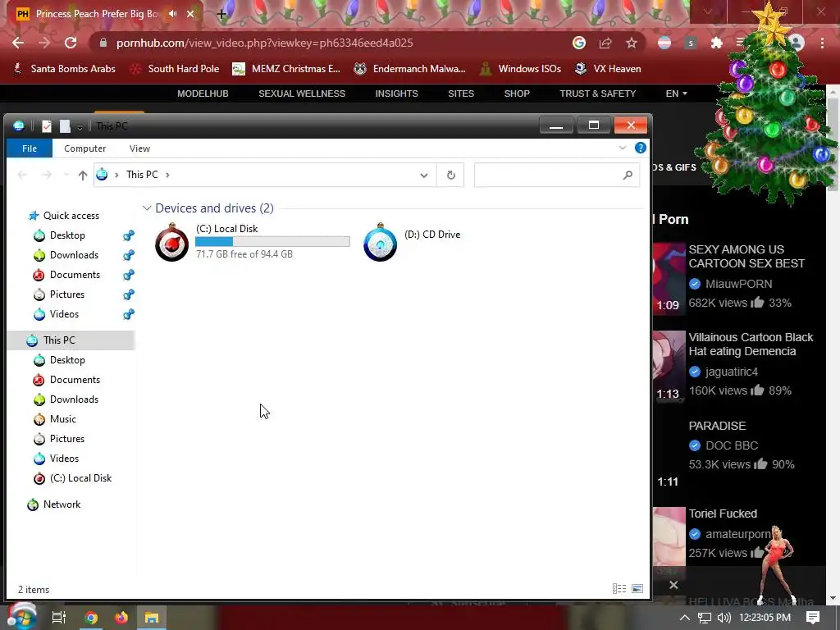Image resolution: width=840 pixels, height=630 pixels.
Task: Click the Google icon in the address bar
Action: [579, 43]
